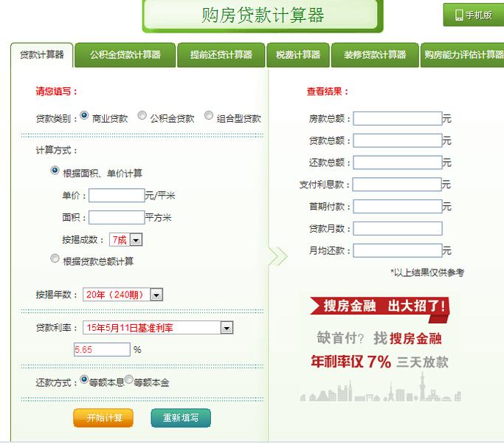Open the 按揭成数 7成 dropdown
This screenshot has width=504, height=443.
125,240
